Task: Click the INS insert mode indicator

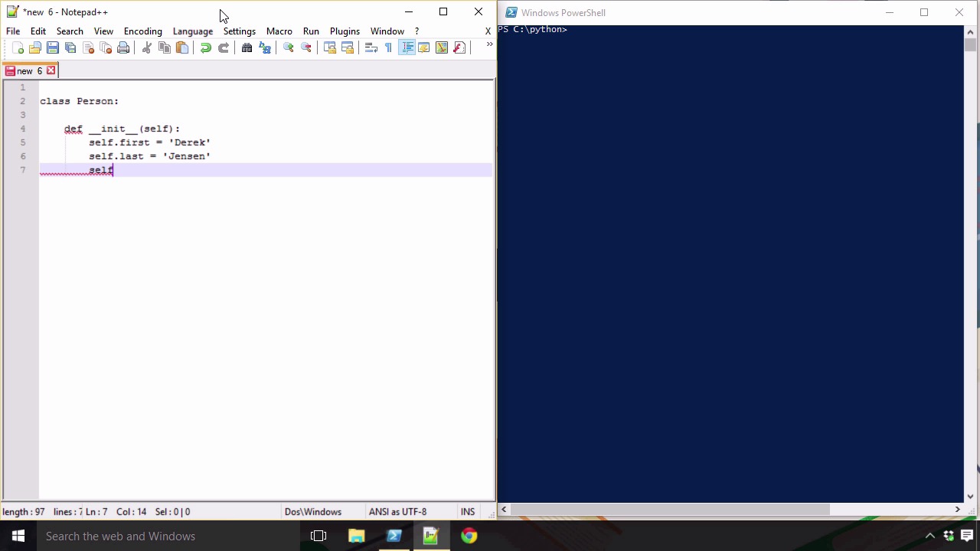Action: tap(468, 512)
